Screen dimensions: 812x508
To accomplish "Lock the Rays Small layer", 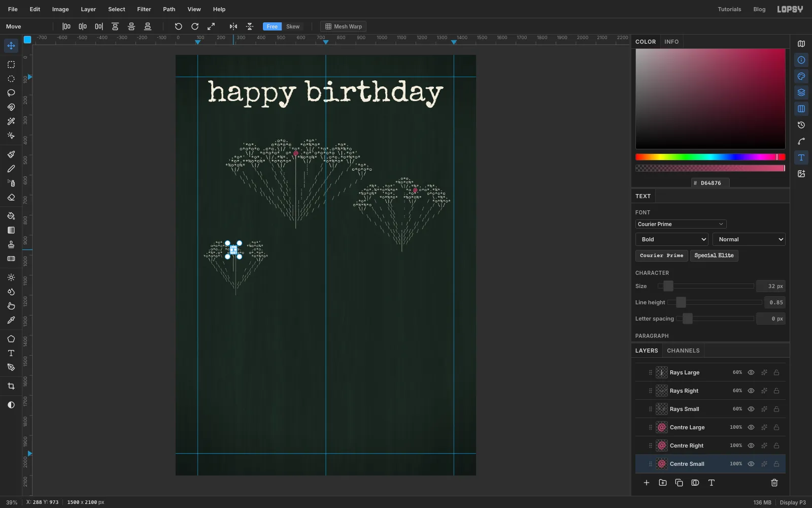I will (x=776, y=409).
